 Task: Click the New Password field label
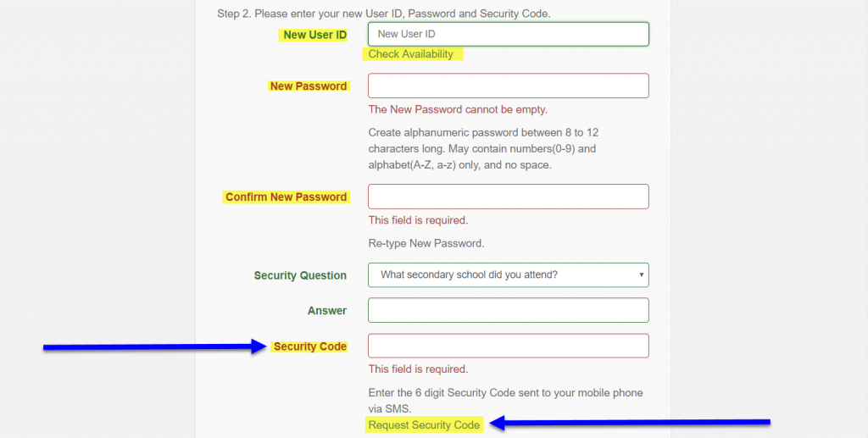[308, 86]
